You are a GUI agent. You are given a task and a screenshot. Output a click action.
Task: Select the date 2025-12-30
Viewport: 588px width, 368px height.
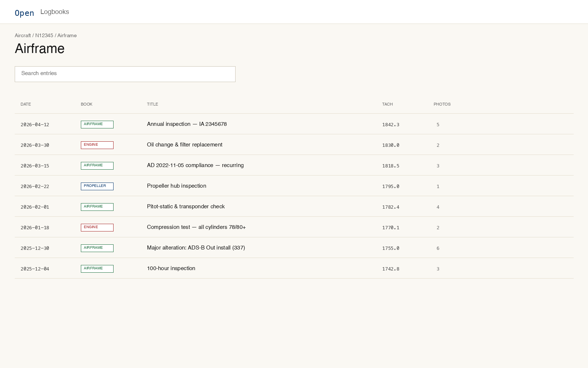point(35,248)
